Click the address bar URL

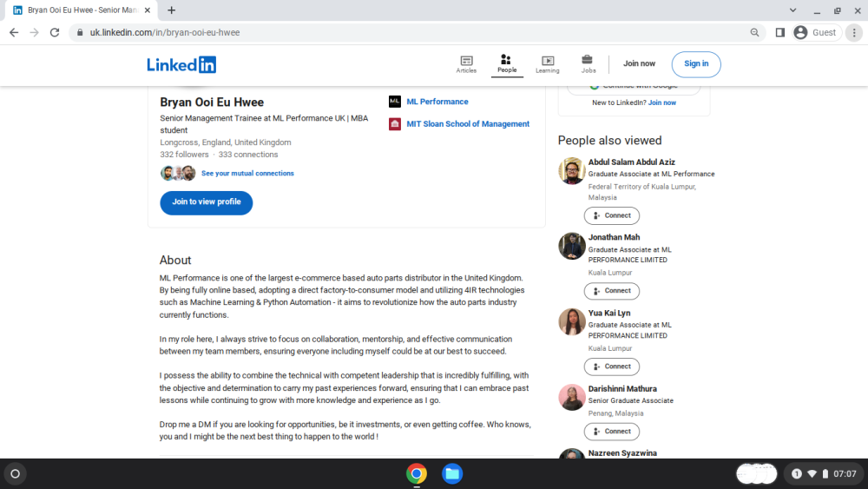pyautogui.click(x=165, y=33)
